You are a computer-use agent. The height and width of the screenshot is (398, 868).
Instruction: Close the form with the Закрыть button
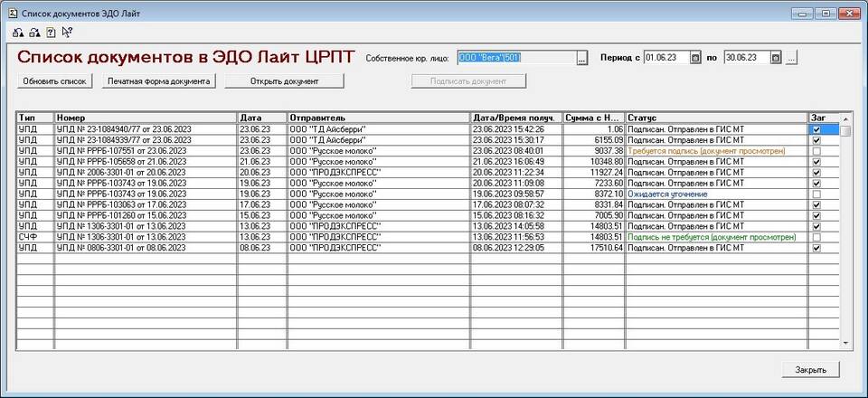pos(810,370)
